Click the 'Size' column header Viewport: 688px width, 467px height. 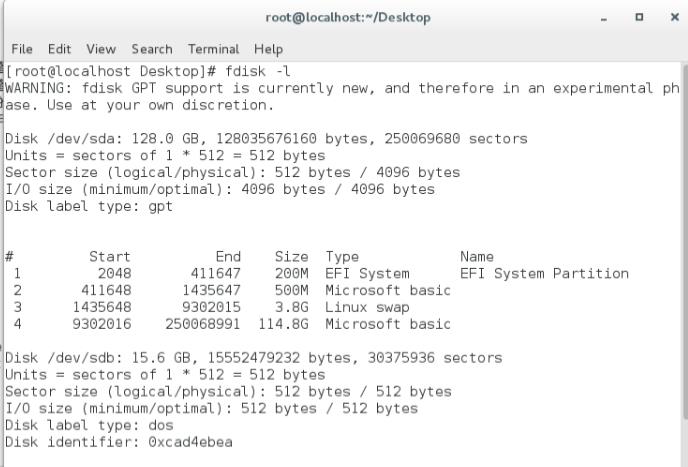coord(291,256)
